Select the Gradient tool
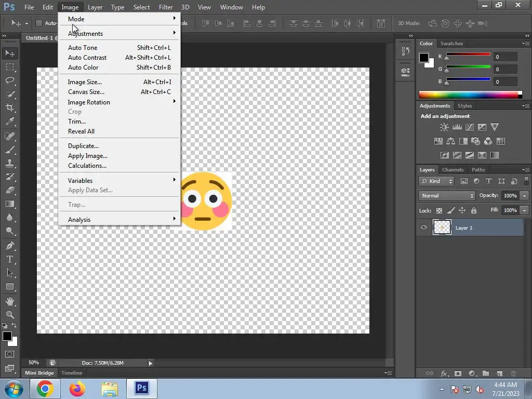Screen dimensions: 532x399 click(10, 204)
